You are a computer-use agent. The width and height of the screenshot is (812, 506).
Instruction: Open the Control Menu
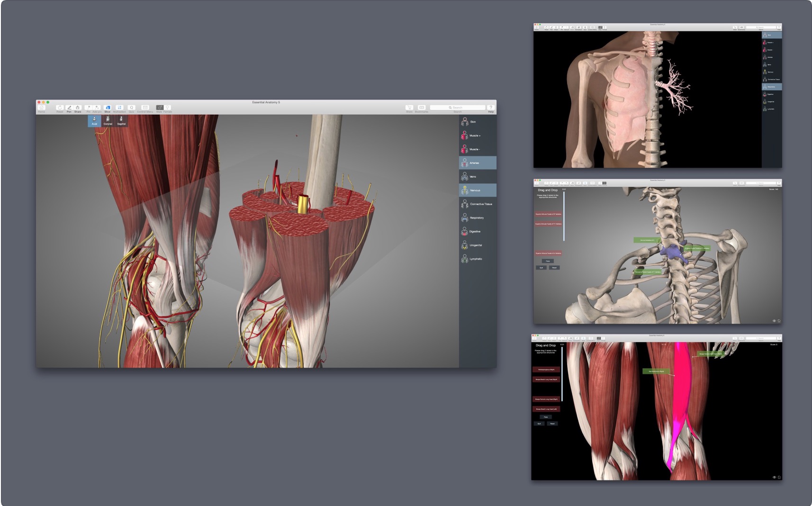coord(145,108)
